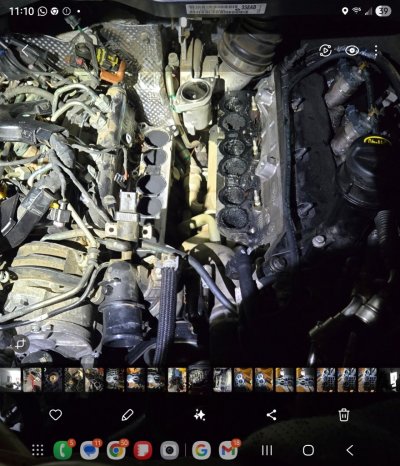This screenshot has height=466, width=400.
Task: Launch Chrome from the taskbar
Action: pos(116,450)
